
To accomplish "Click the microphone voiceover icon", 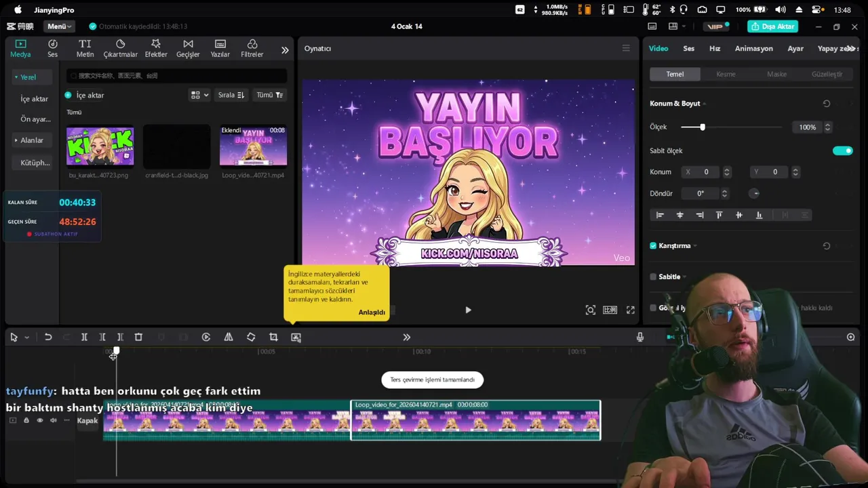I will pyautogui.click(x=639, y=337).
